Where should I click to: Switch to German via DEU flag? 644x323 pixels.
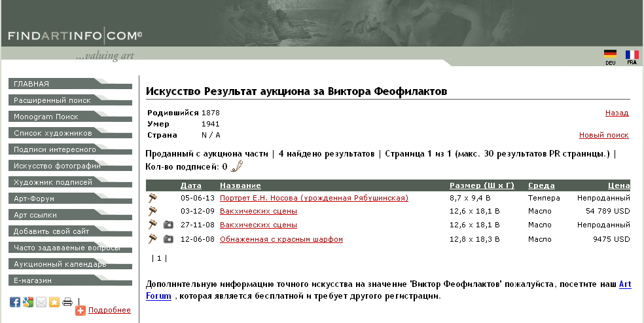pos(610,55)
